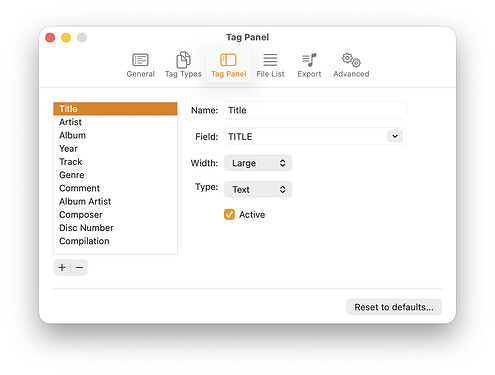Add a new tag panel field
The width and height of the screenshot is (495, 375).
pyautogui.click(x=62, y=267)
